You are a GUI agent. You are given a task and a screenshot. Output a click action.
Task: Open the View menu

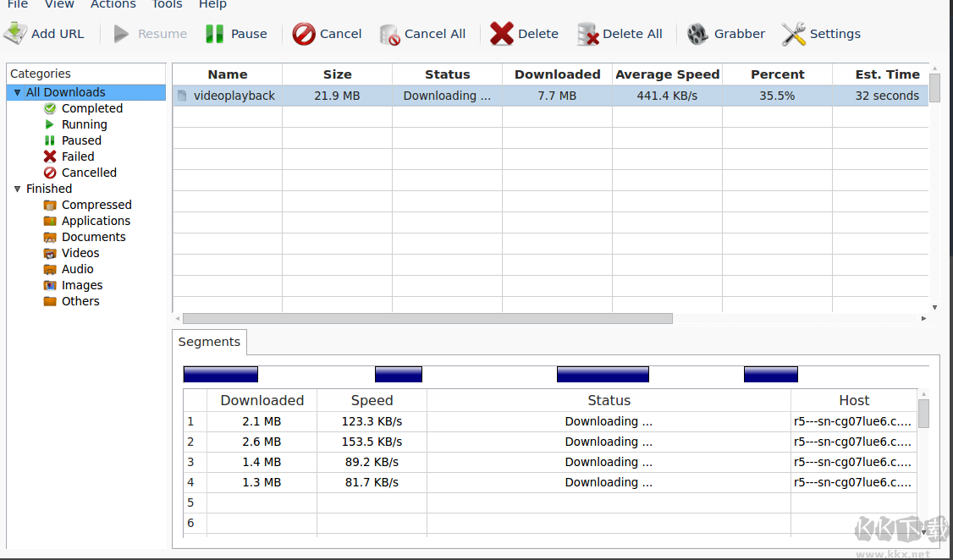point(58,5)
